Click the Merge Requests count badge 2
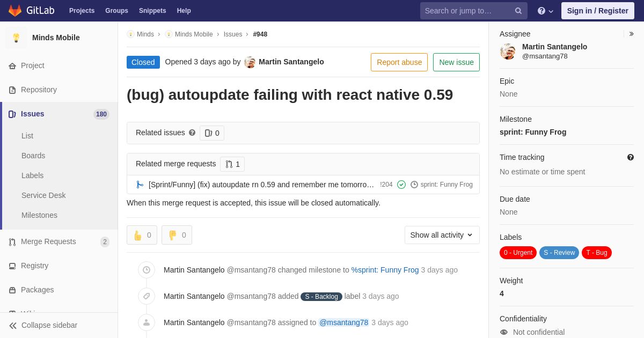Viewport: 644px width, 338px height. pos(105,242)
